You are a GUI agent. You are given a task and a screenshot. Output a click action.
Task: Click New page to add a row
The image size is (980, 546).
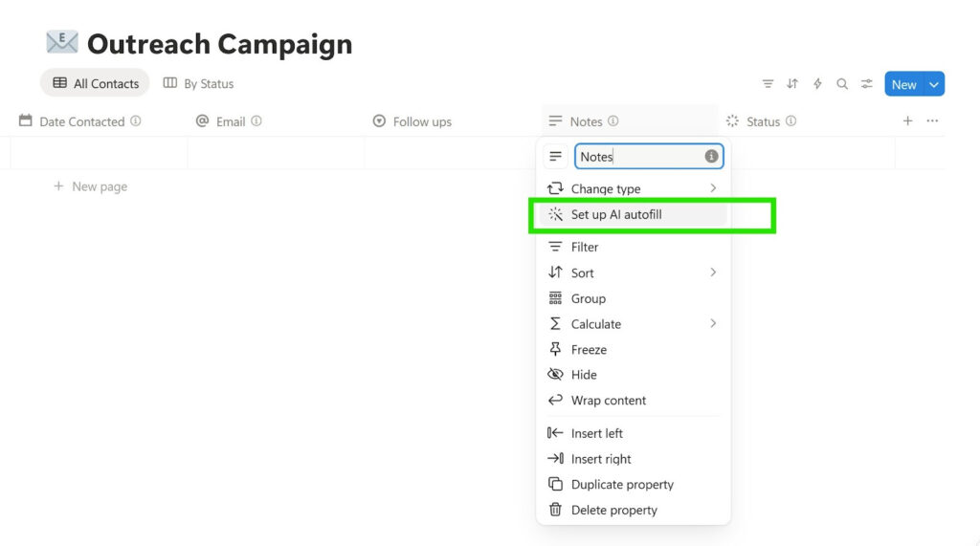point(91,186)
